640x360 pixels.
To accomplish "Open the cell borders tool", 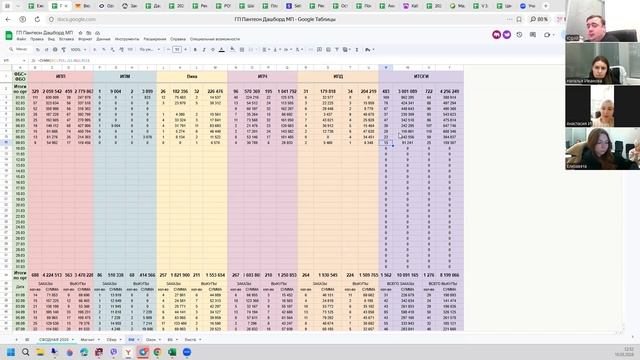I will [242, 49].
